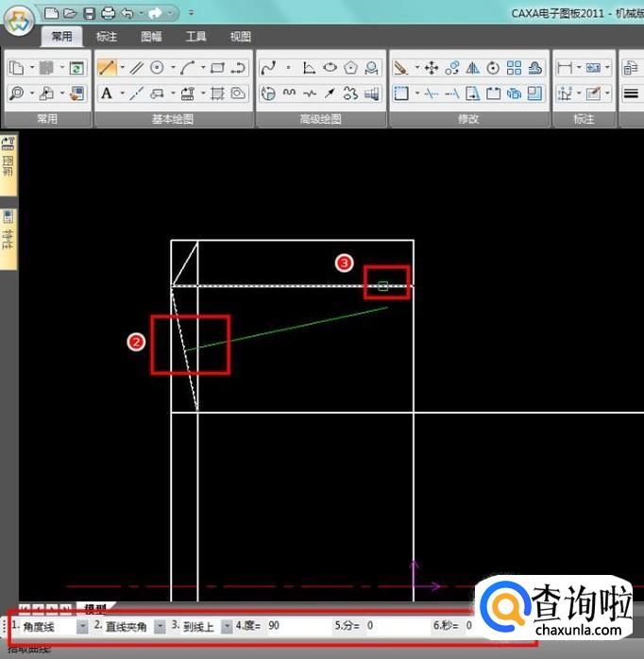Select the Spline curve tool
The width and height of the screenshot is (644, 659).
pos(268,68)
